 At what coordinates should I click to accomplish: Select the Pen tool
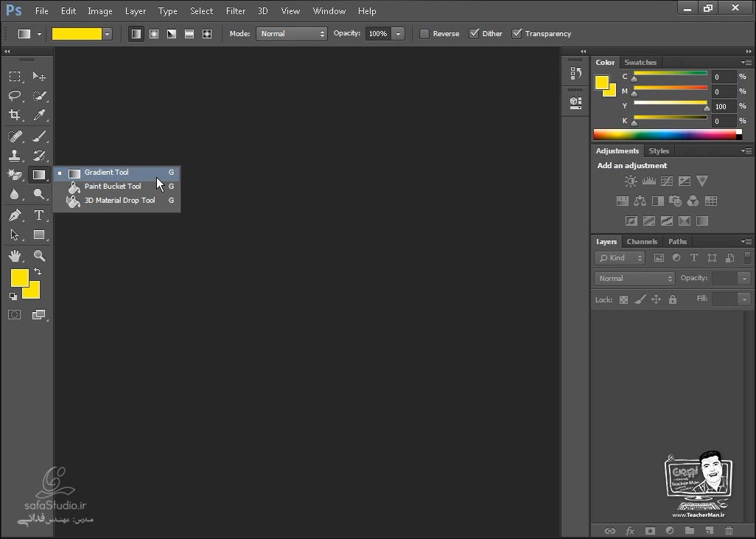pos(15,215)
